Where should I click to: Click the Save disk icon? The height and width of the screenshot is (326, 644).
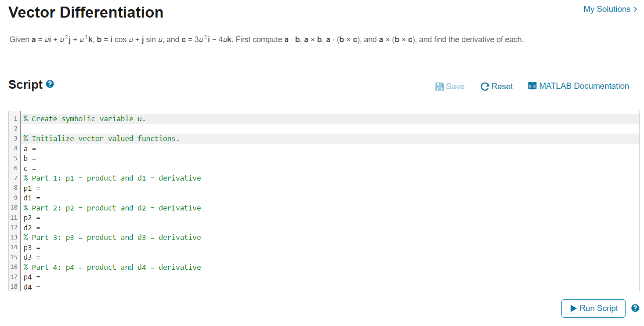point(440,86)
